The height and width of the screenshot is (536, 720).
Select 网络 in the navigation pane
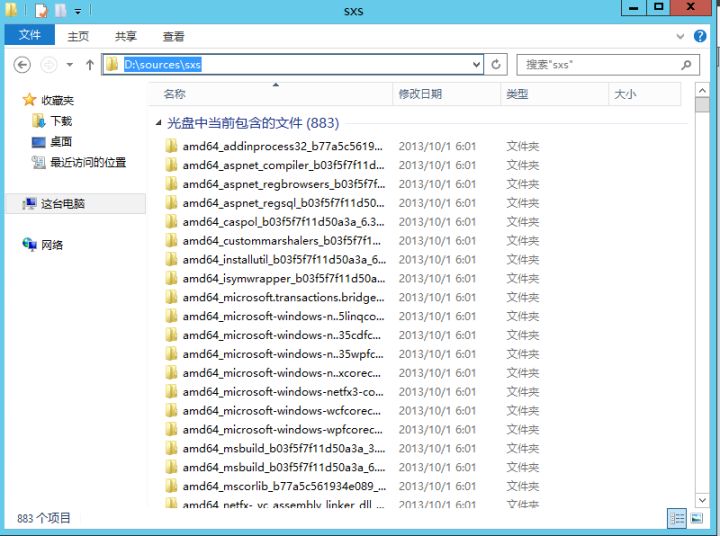coord(52,245)
